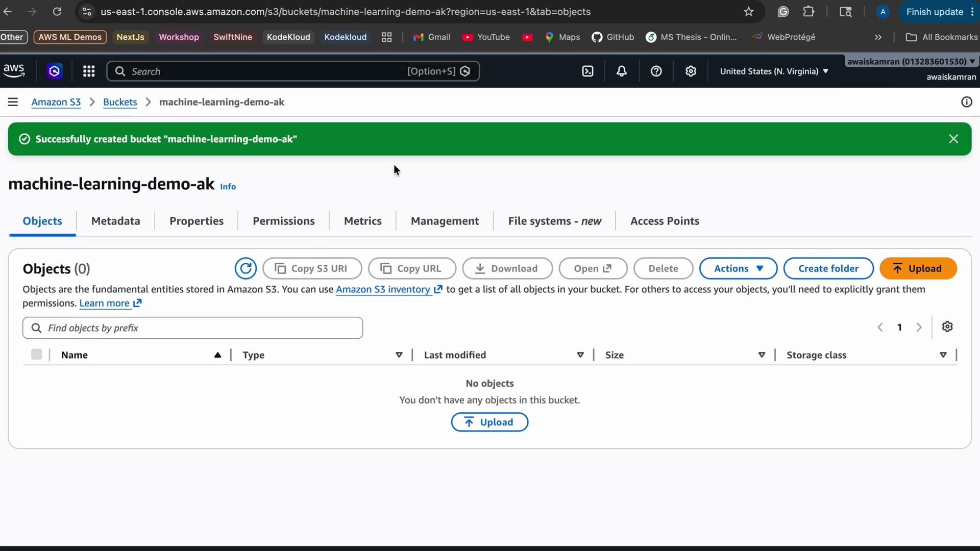Reload the browser page
This screenshot has height=551, width=980.
57,11
